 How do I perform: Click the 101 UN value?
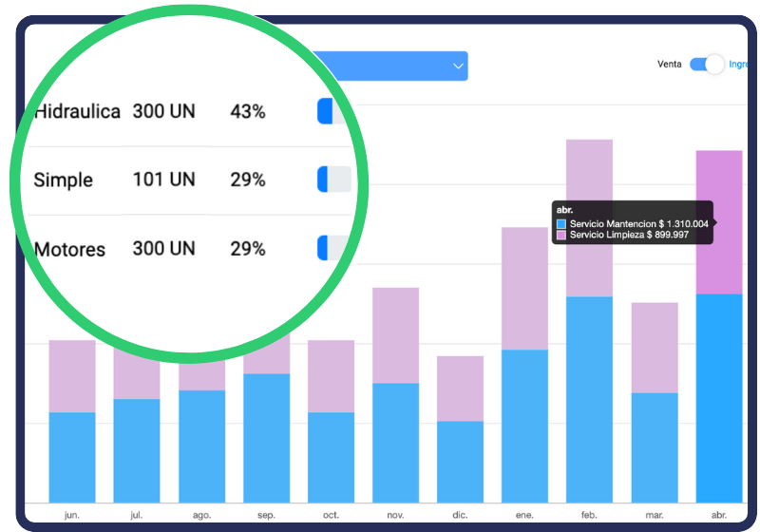tap(163, 180)
